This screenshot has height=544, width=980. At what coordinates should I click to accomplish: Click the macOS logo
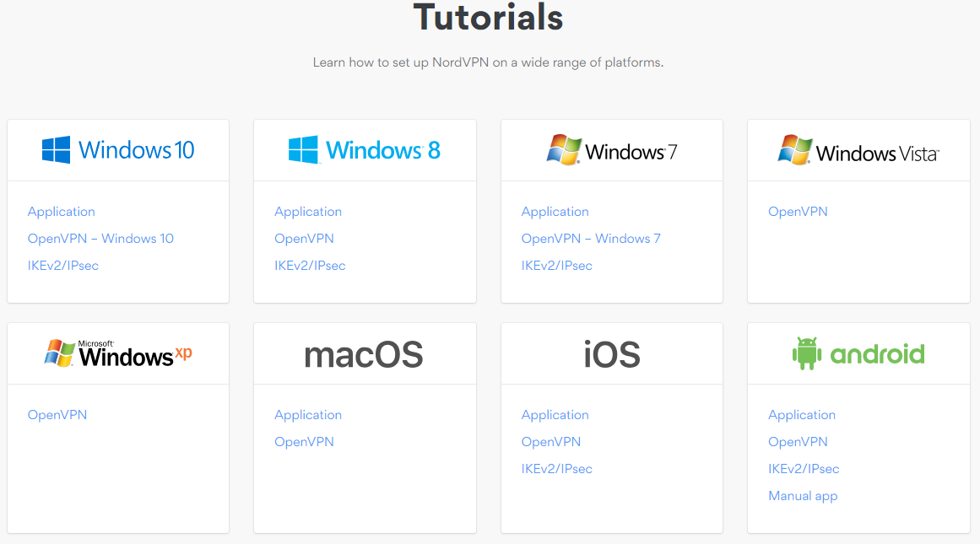(364, 355)
